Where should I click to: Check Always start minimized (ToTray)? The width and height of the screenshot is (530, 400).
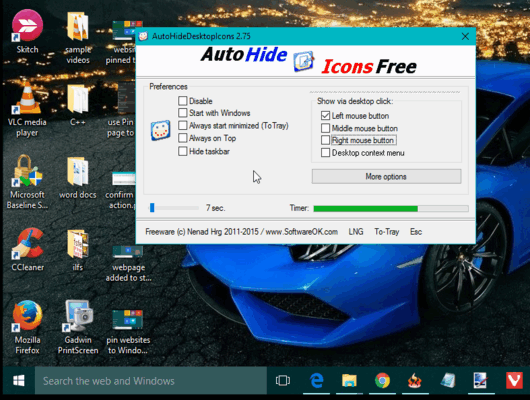tap(183, 125)
